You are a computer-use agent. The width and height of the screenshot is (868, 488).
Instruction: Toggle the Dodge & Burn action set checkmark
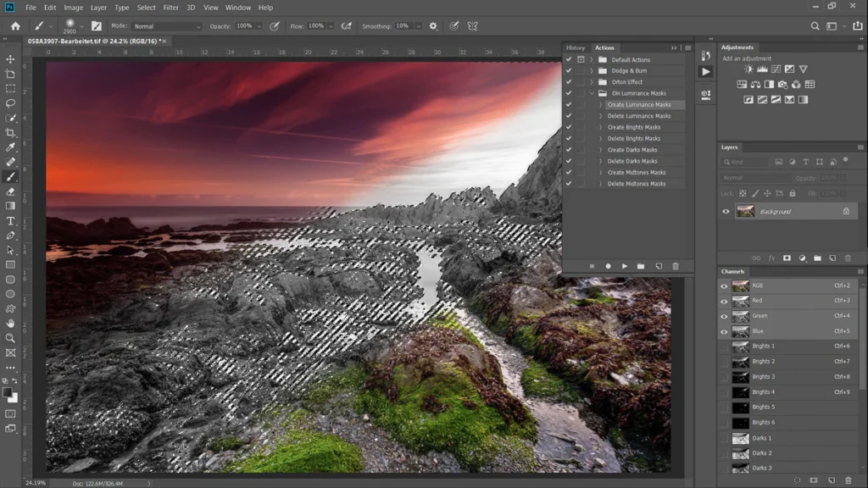pyautogui.click(x=569, y=71)
